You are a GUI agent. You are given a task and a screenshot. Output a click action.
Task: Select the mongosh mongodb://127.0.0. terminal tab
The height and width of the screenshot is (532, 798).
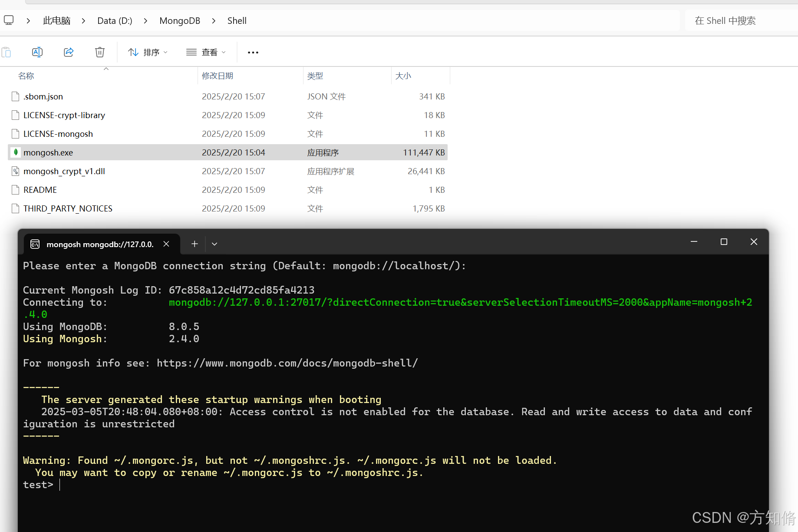click(100, 244)
